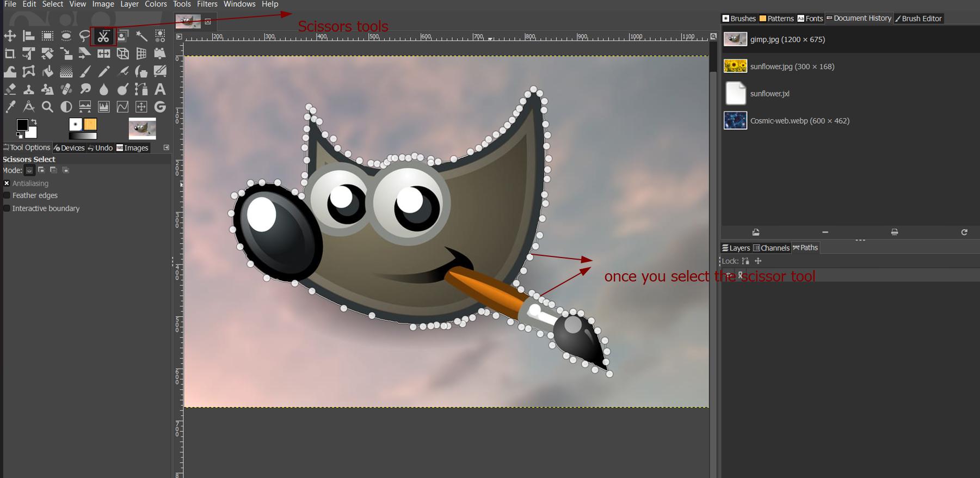Select the Eraser tool
980x478 pixels.
click(10, 89)
